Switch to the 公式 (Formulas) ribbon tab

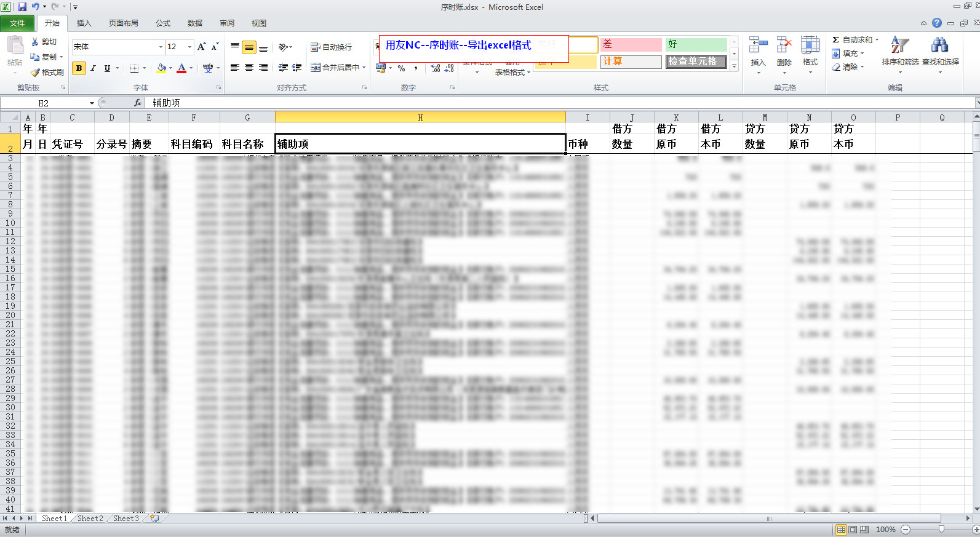[163, 23]
